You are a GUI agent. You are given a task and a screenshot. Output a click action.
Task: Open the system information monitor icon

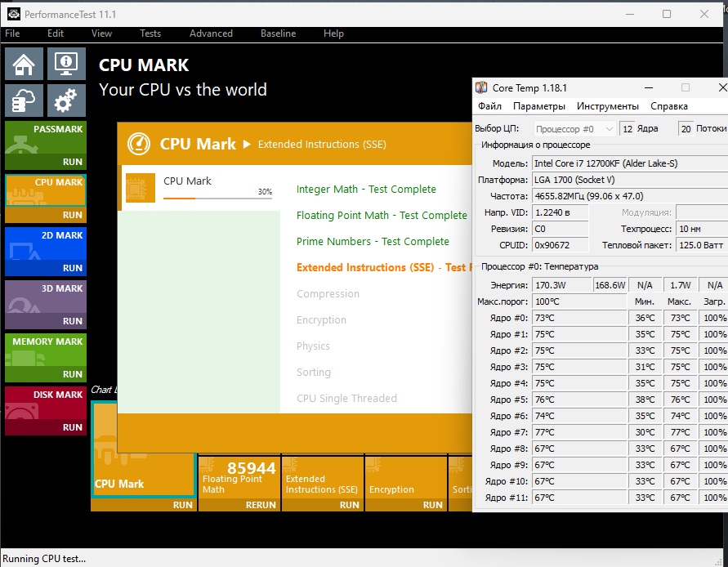[x=65, y=64]
